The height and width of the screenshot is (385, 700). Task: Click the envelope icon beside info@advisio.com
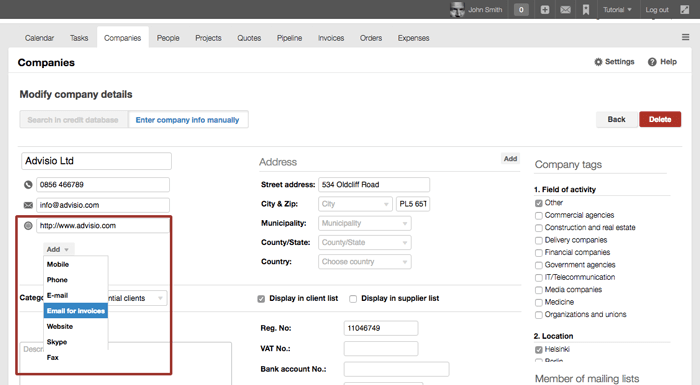tap(28, 205)
